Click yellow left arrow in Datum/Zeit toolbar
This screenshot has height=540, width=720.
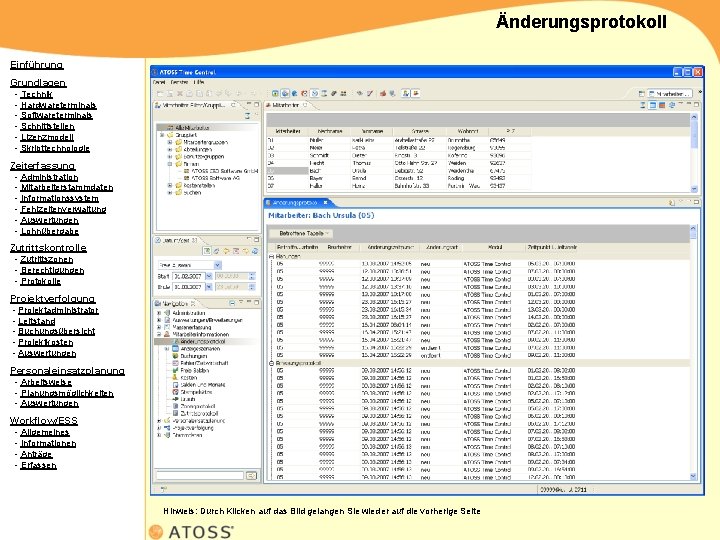pyautogui.click(x=226, y=251)
